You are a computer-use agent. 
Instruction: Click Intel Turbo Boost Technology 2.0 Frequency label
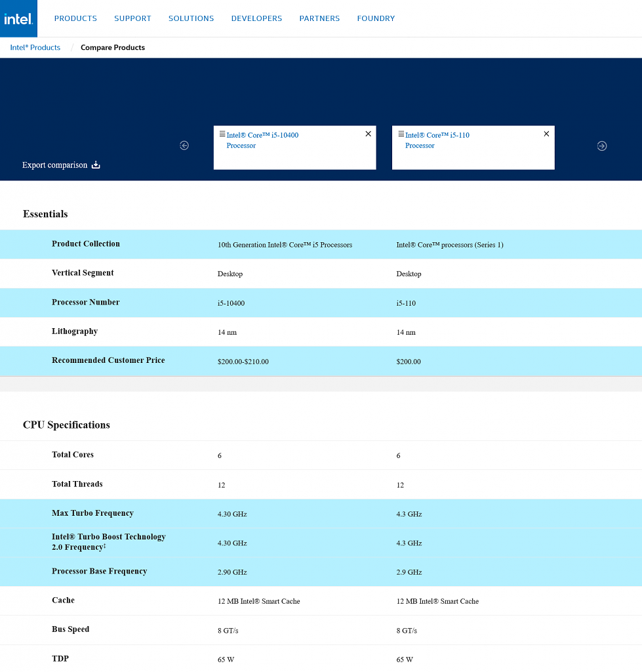[108, 542]
